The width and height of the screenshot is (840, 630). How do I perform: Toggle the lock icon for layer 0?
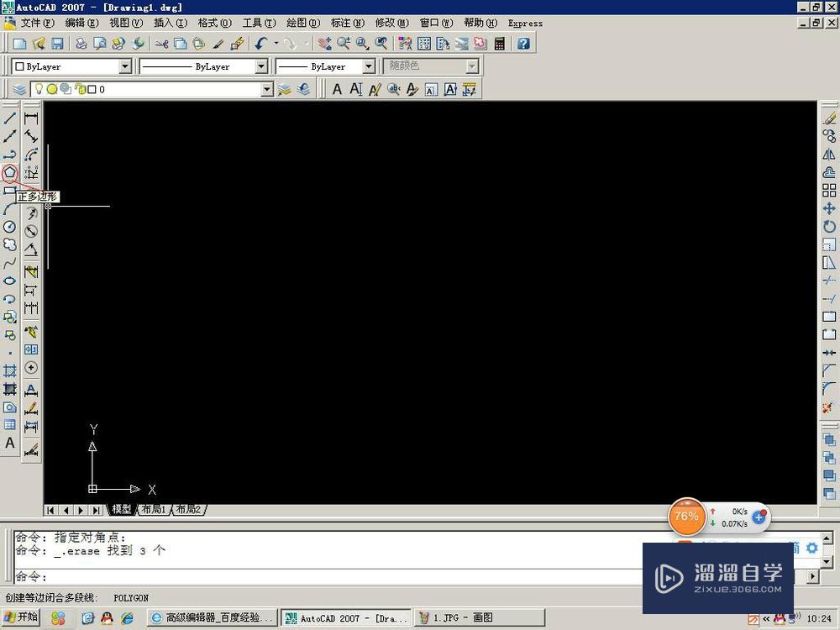pos(80,88)
